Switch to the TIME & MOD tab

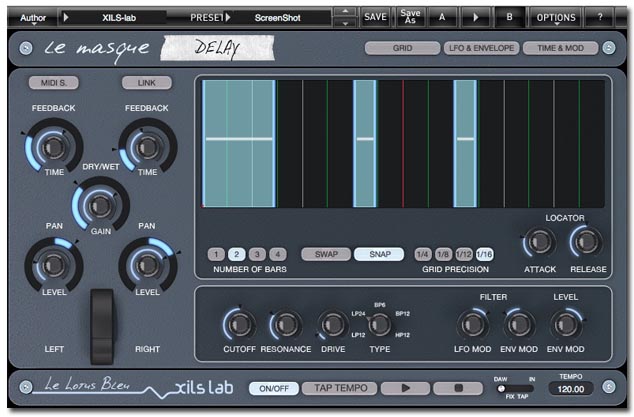560,48
